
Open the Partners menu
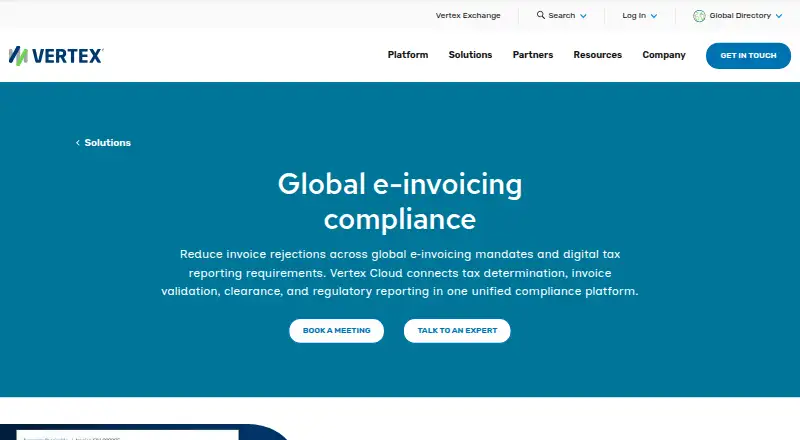coord(533,55)
